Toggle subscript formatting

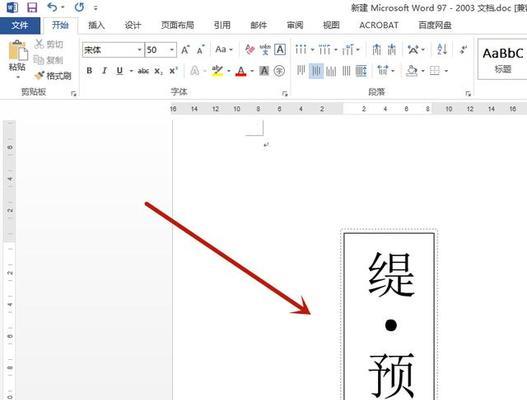pos(158,71)
